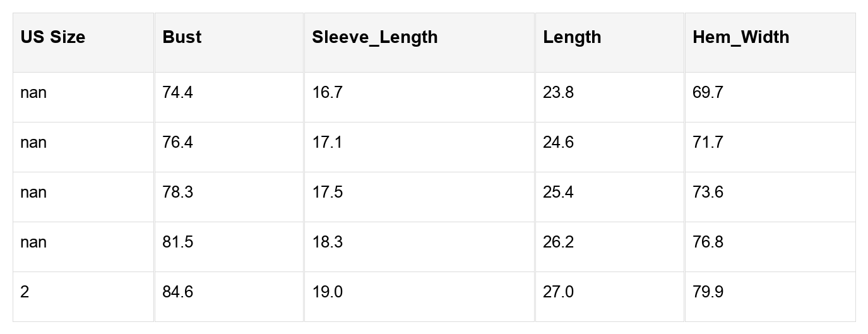Select the Sleeve_Length cell 17.1
The height and width of the screenshot is (334, 868).
[327, 143]
